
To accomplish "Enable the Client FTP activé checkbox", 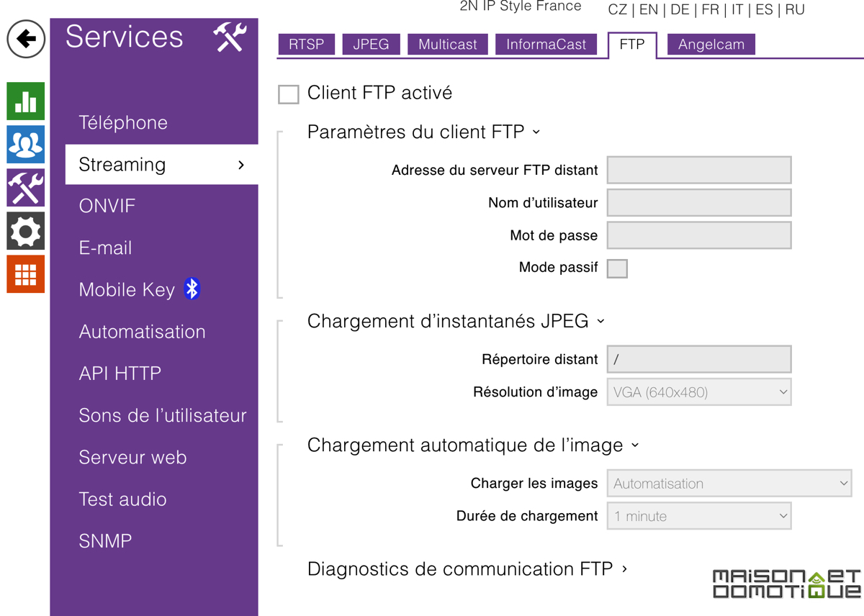I will (x=289, y=94).
